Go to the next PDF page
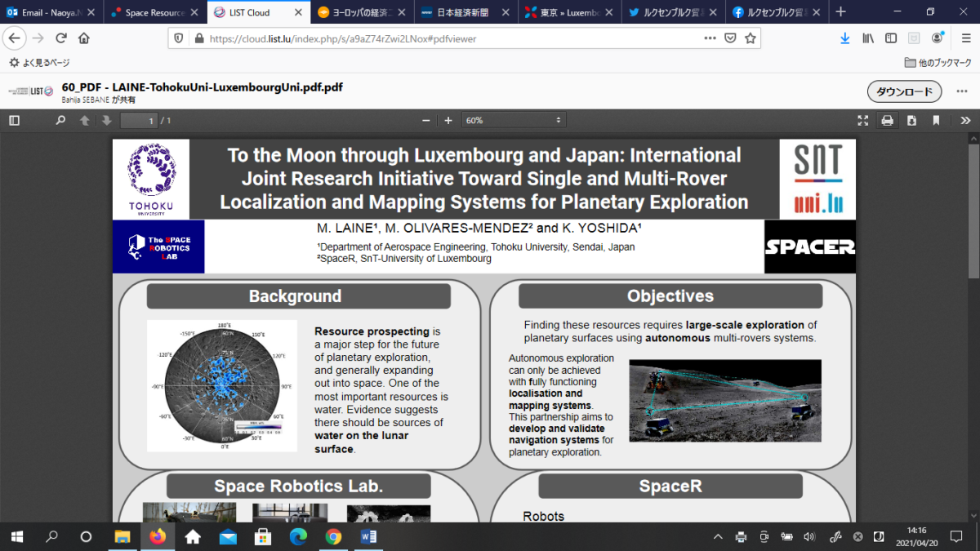The image size is (980, 551). (x=106, y=120)
